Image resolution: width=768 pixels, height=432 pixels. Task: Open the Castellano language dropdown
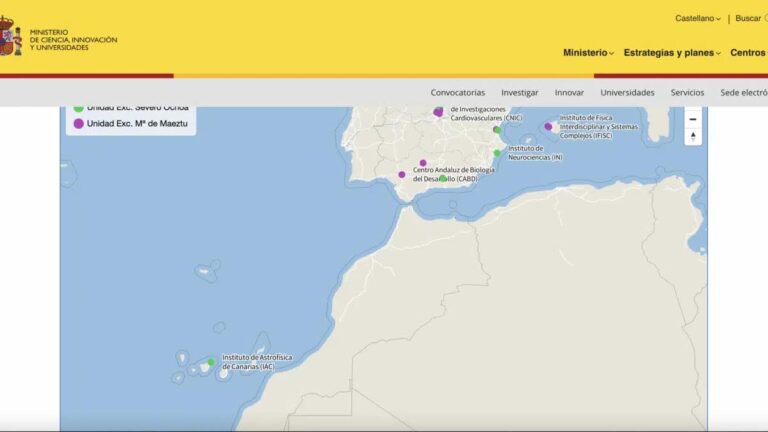coord(697,18)
